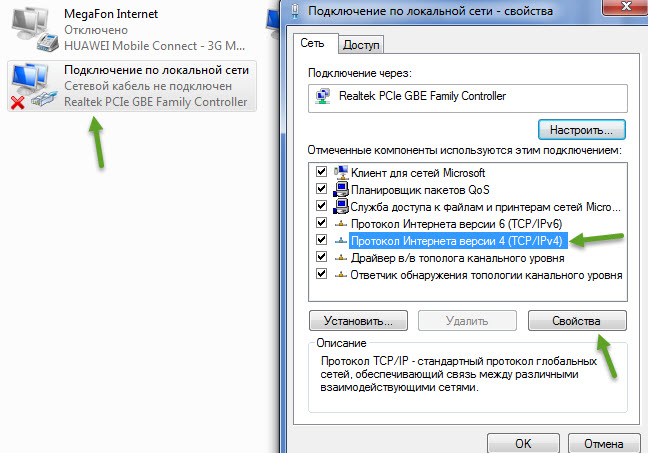Uncheck the Планировщик пакетов QoS checkbox
Screen dimensions: 648x453
322,189
